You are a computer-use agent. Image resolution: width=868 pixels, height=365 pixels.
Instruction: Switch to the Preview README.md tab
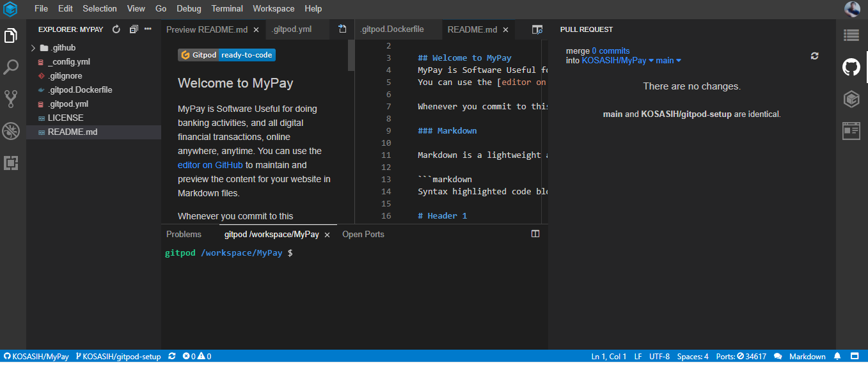tap(207, 29)
